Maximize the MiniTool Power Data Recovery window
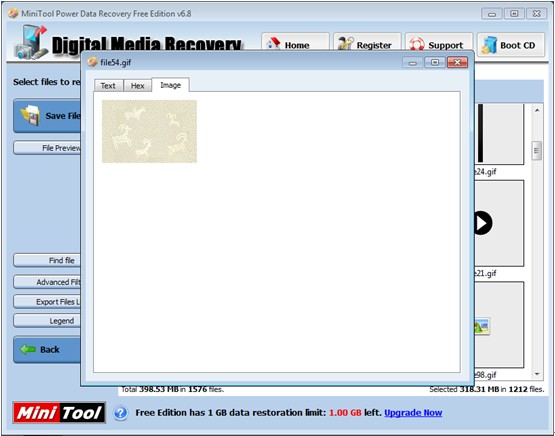 tap(514, 14)
